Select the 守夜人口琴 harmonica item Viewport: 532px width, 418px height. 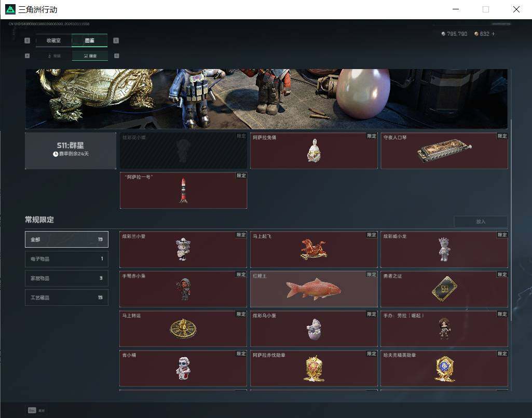[444, 151]
